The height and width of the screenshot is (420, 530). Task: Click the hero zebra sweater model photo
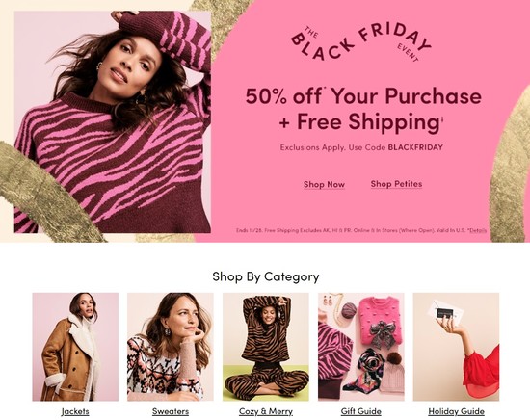tap(113, 122)
